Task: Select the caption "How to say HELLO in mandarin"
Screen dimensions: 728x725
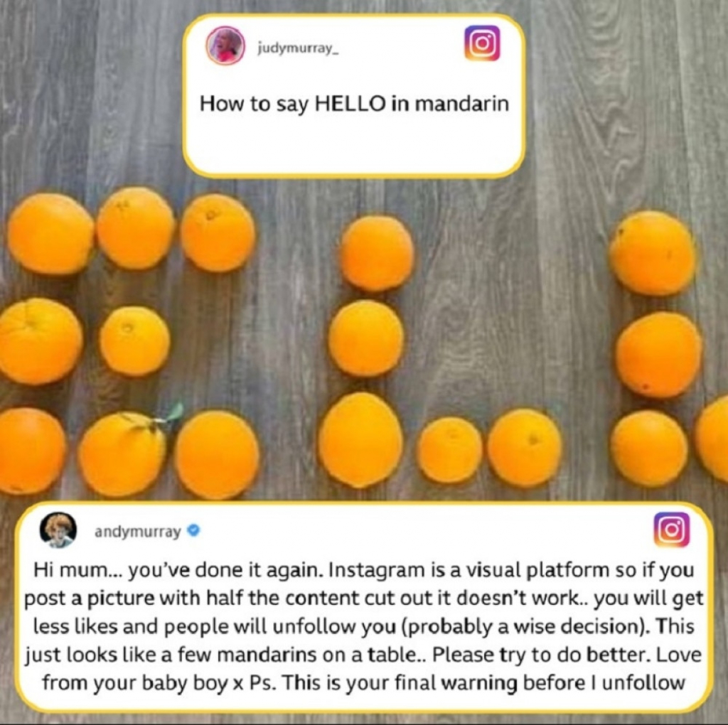Action: [354, 104]
